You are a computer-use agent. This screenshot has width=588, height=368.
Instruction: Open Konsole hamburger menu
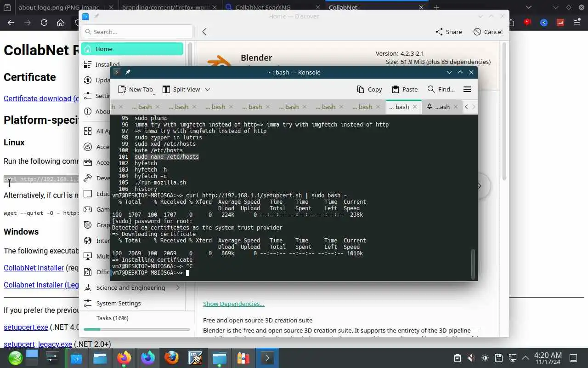tap(467, 89)
